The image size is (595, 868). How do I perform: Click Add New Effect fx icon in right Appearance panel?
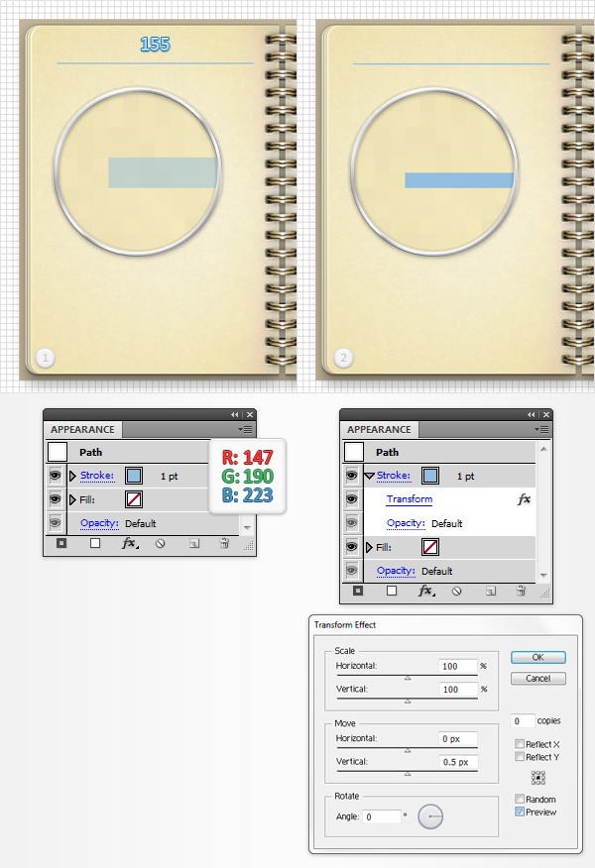pyautogui.click(x=424, y=591)
